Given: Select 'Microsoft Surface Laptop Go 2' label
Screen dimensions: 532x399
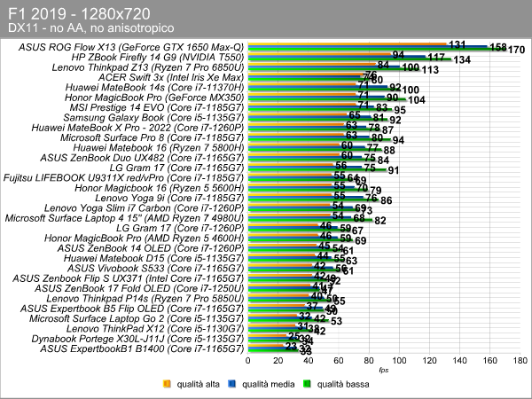Looking at the screenshot, I should point(137,318).
